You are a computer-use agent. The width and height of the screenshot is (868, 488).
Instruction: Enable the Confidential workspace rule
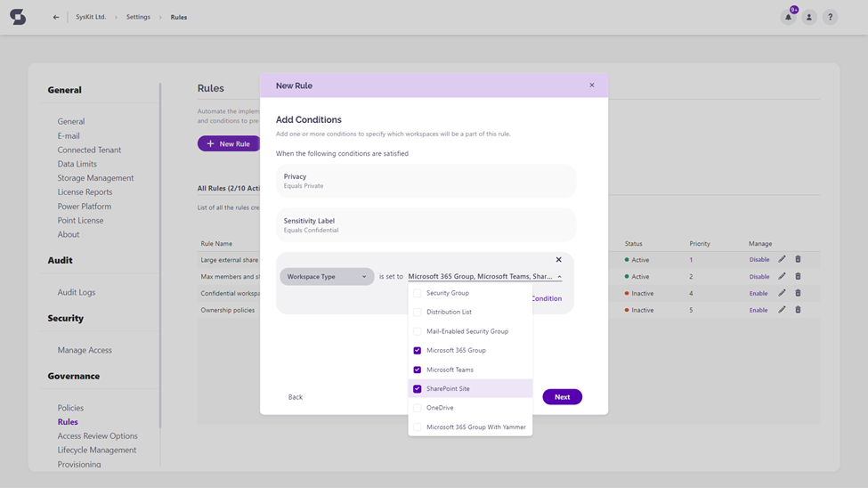pyautogui.click(x=758, y=294)
